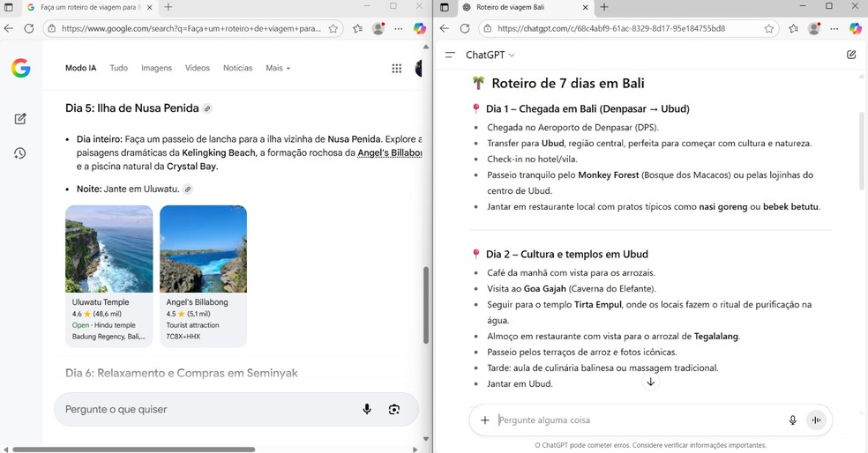Click the ChatGPT dictation microphone icon
The image size is (868, 453).
793,420
